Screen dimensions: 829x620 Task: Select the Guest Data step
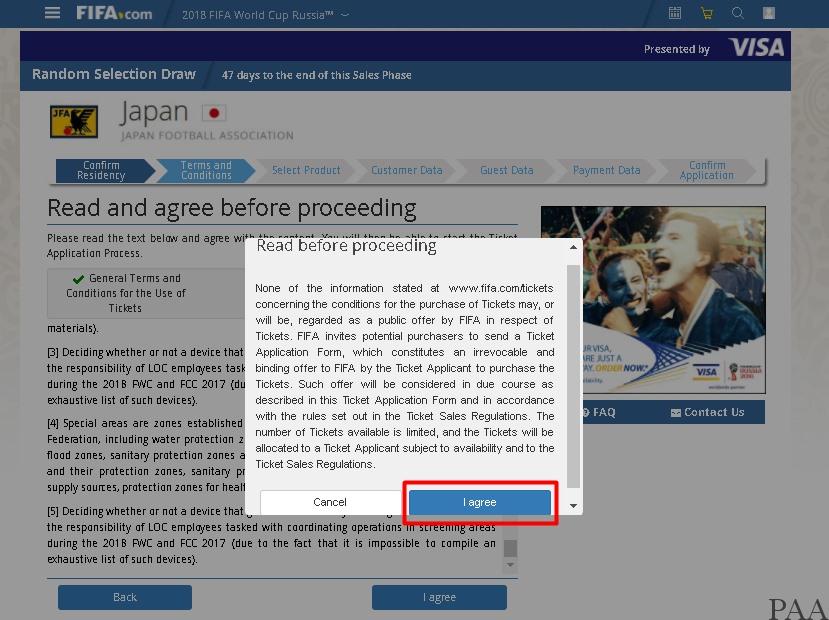[506, 170]
